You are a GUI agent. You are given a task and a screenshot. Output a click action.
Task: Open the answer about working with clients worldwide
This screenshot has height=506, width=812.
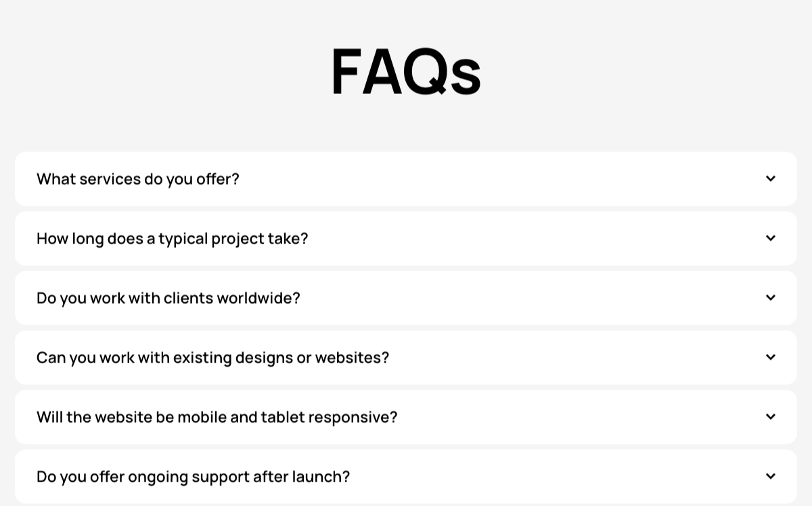point(168,298)
